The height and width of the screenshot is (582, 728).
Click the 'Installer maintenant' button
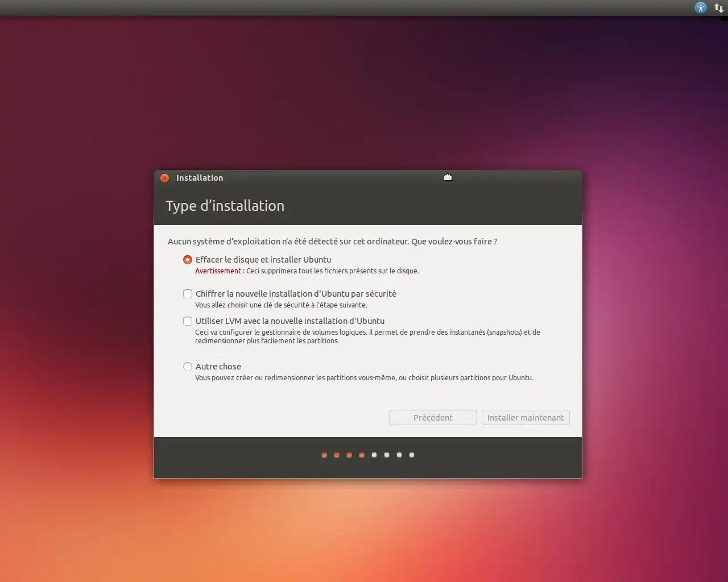coord(526,417)
